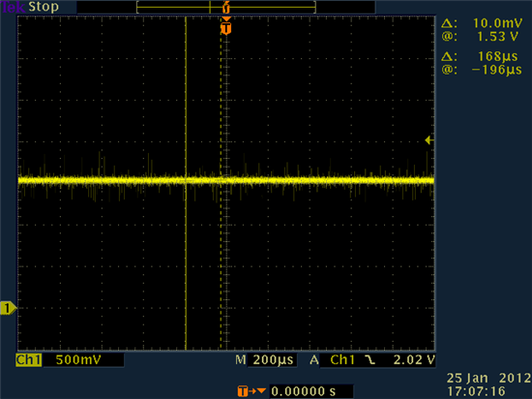Viewport: 532px width, 399px height.
Task: Click the channel 1 ground reference marker
Action: pyautogui.click(x=8, y=308)
